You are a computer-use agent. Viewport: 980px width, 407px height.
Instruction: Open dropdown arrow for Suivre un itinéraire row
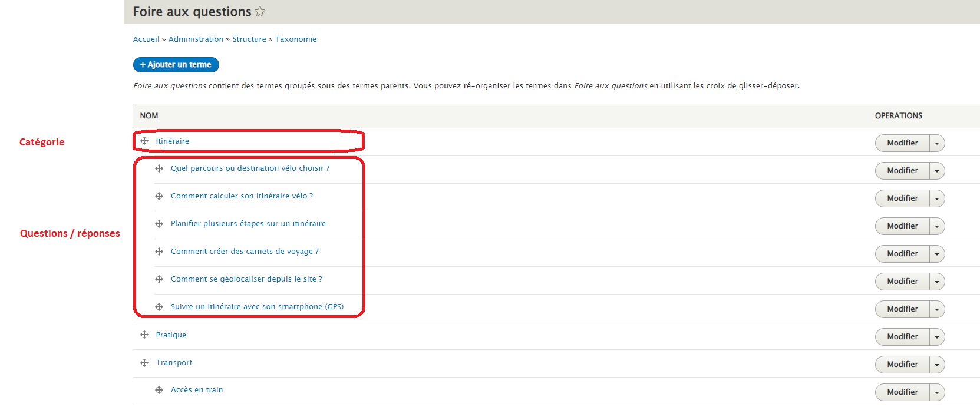point(937,309)
